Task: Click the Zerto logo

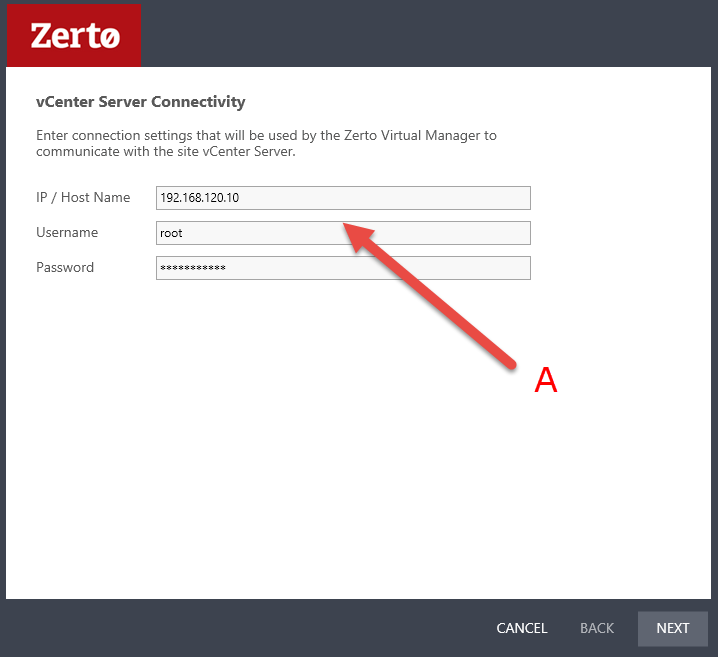Action: coord(74,36)
